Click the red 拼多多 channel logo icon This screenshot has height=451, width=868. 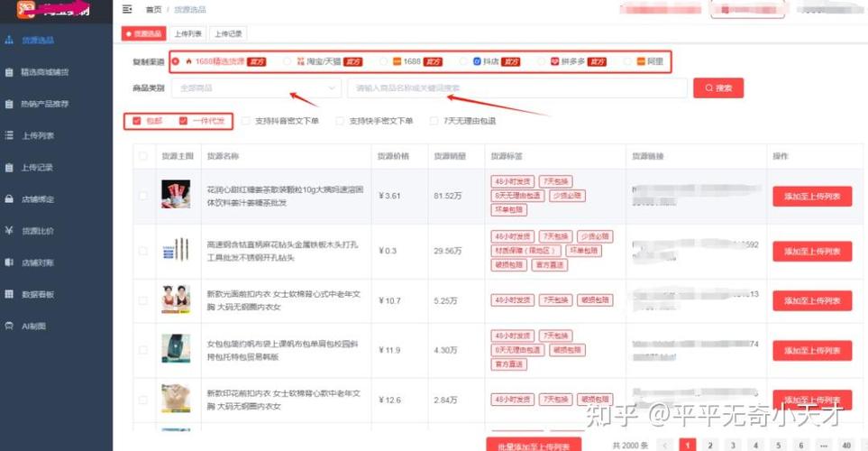coord(554,61)
